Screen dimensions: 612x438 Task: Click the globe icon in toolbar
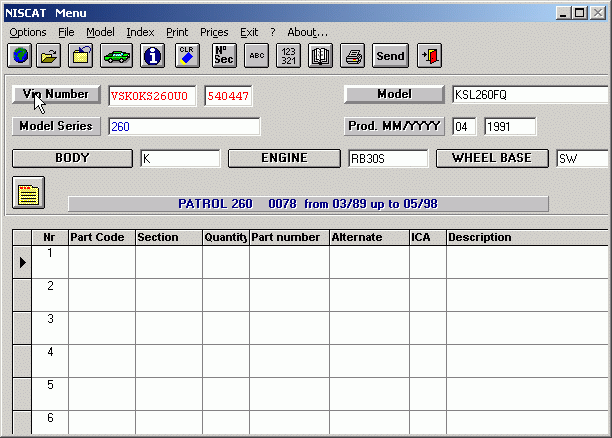tap(20, 55)
